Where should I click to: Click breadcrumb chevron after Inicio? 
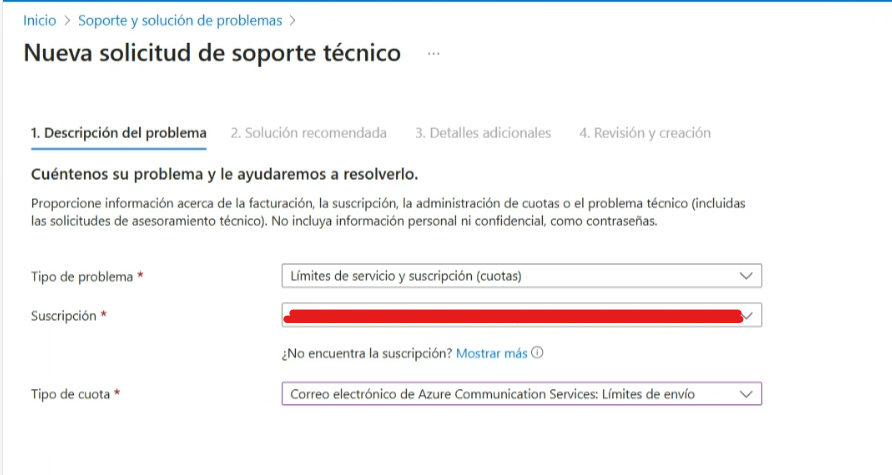click(x=67, y=20)
